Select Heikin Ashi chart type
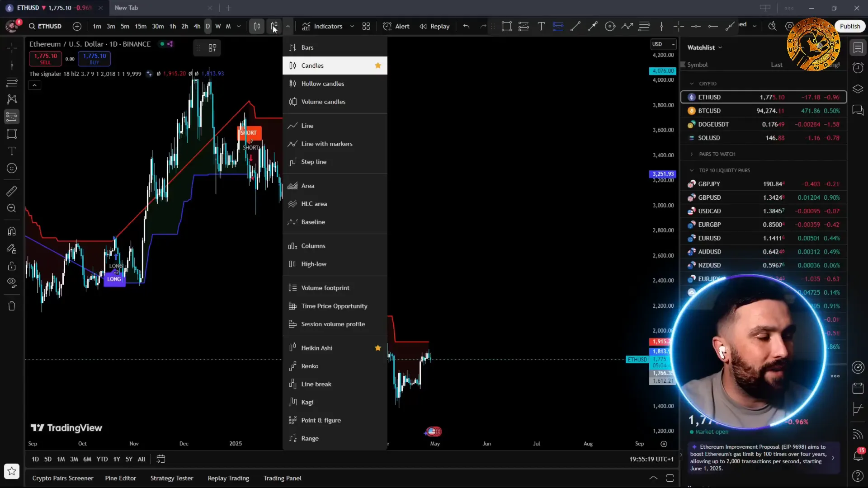Image resolution: width=868 pixels, height=488 pixels. point(335,348)
